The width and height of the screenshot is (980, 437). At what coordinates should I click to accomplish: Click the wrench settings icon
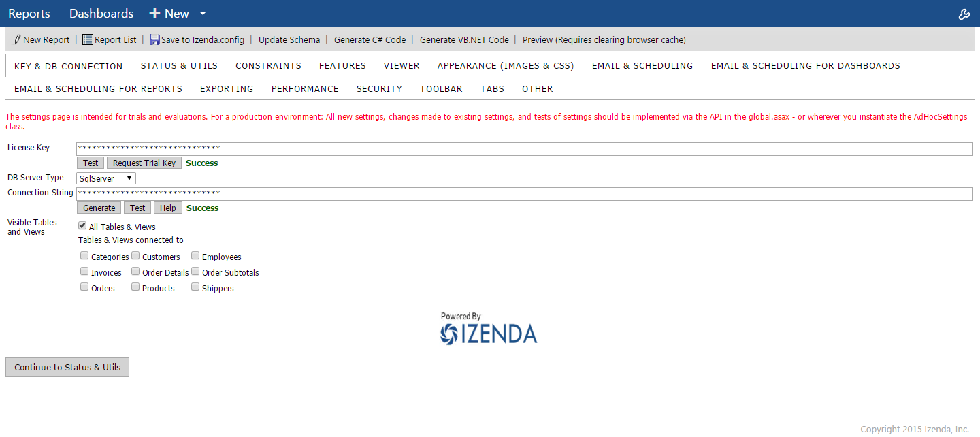(964, 14)
